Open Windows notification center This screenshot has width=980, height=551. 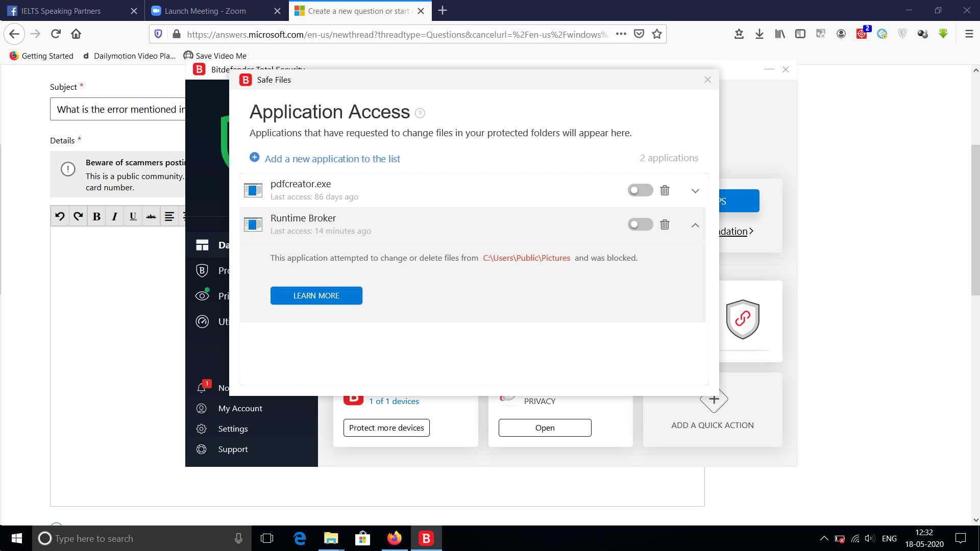961,538
